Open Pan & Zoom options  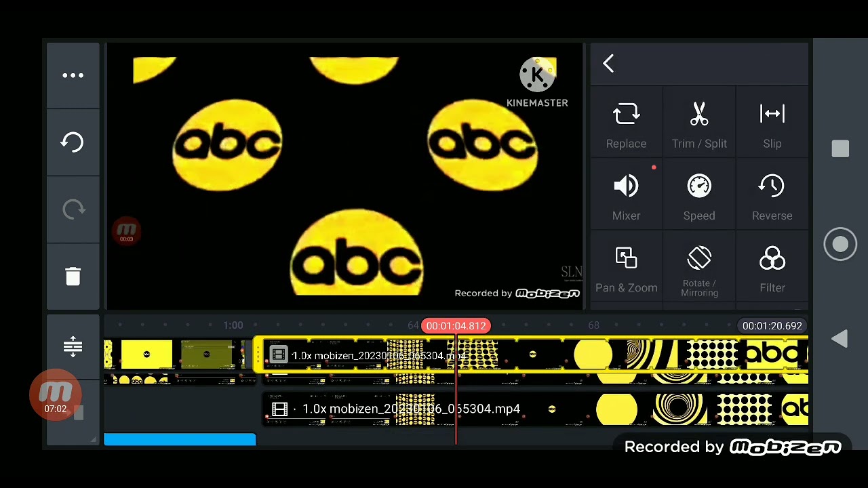pos(626,269)
